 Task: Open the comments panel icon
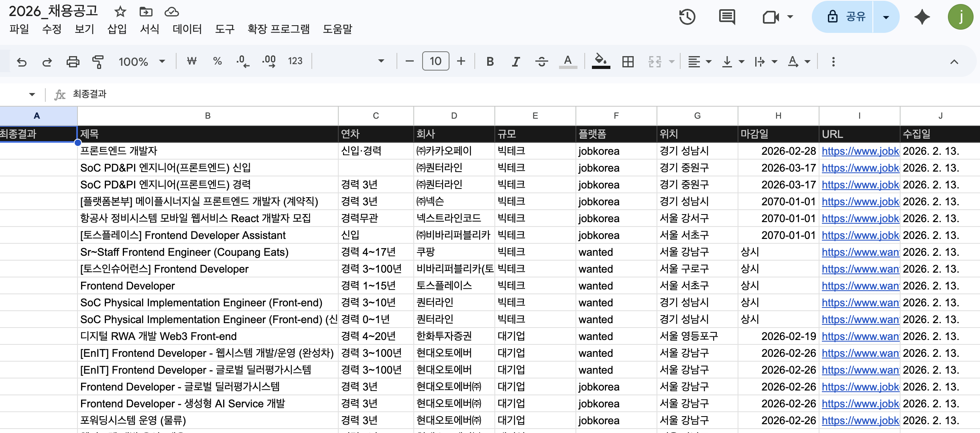(727, 17)
